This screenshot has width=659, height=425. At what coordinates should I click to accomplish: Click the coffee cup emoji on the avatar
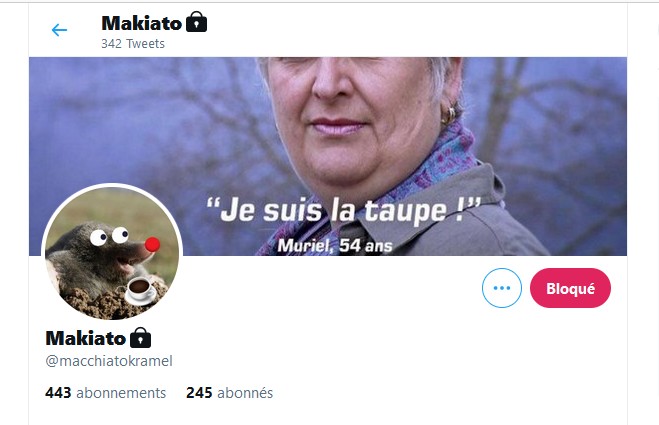(x=141, y=289)
